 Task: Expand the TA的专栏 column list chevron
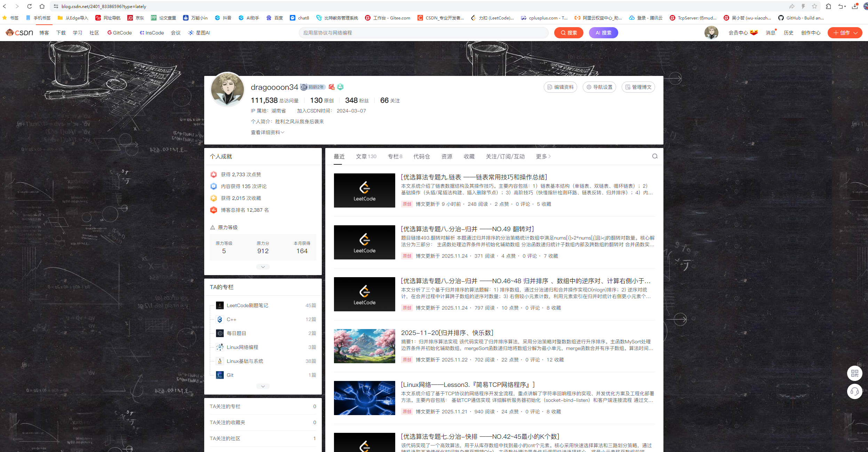click(x=263, y=386)
